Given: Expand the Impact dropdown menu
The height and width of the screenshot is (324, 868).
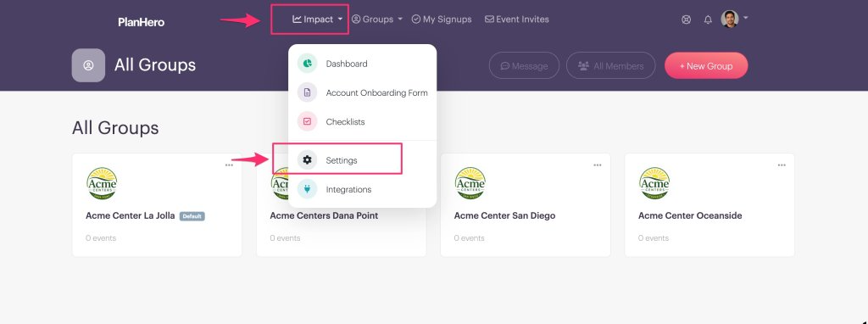Looking at the screenshot, I should coord(318,19).
